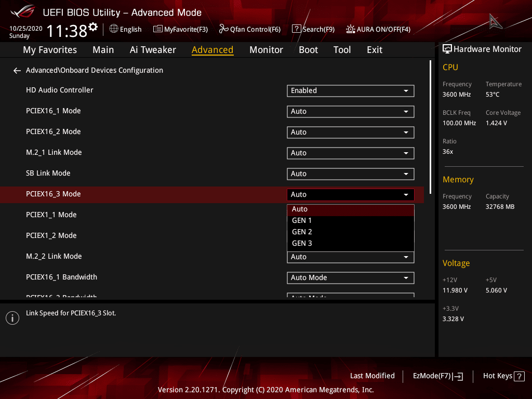Open Search(F9) question mark icon
The width and height of the screenshot is (532, 399).
pos(296,29)
